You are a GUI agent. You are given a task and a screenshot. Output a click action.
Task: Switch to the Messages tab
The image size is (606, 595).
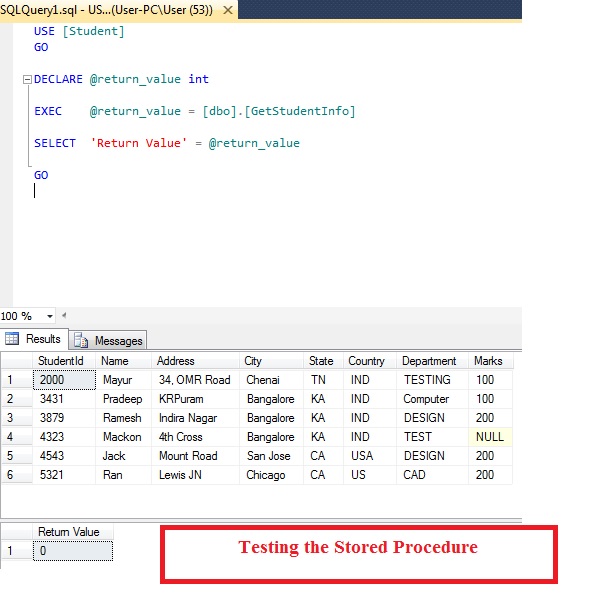click(108, 341)
